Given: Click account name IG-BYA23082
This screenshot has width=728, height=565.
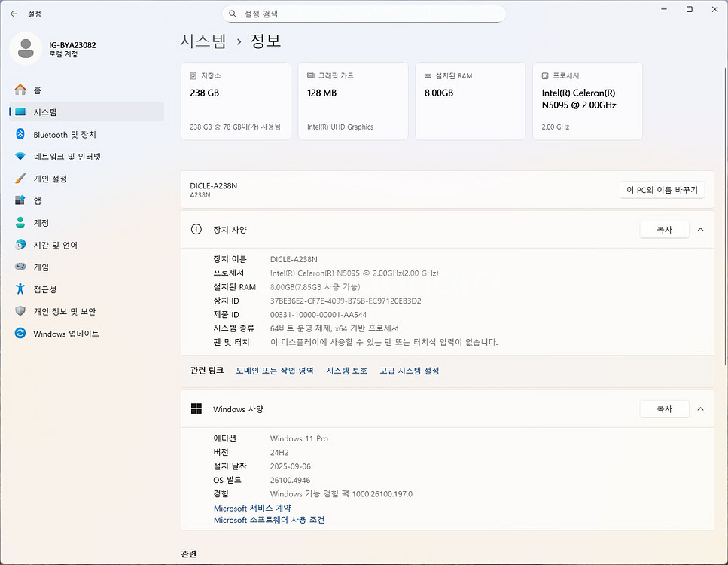Looking at the screenshot, I should pyautogui.click(x=72, y=45).
